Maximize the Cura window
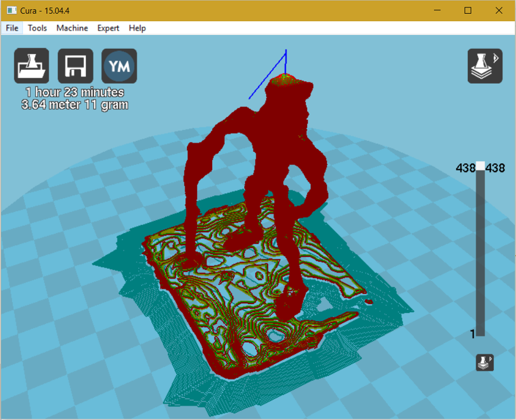The image size is (516, 420). point(468,10)
